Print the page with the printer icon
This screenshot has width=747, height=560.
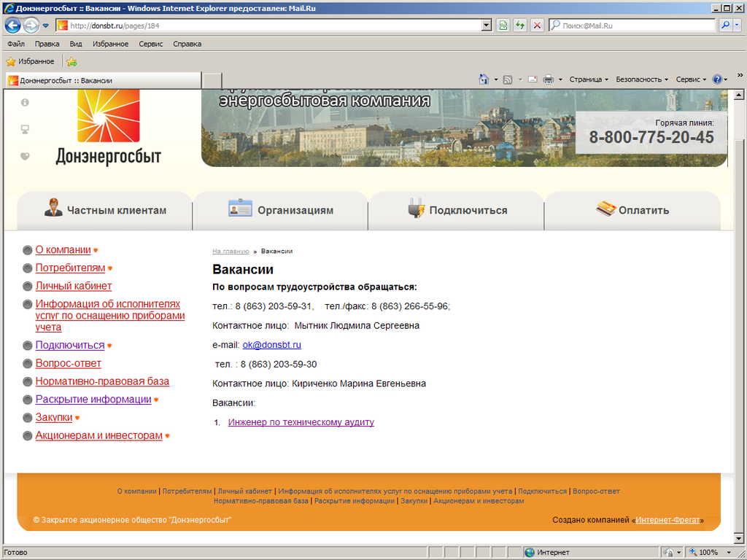click(x=549, y=79)
